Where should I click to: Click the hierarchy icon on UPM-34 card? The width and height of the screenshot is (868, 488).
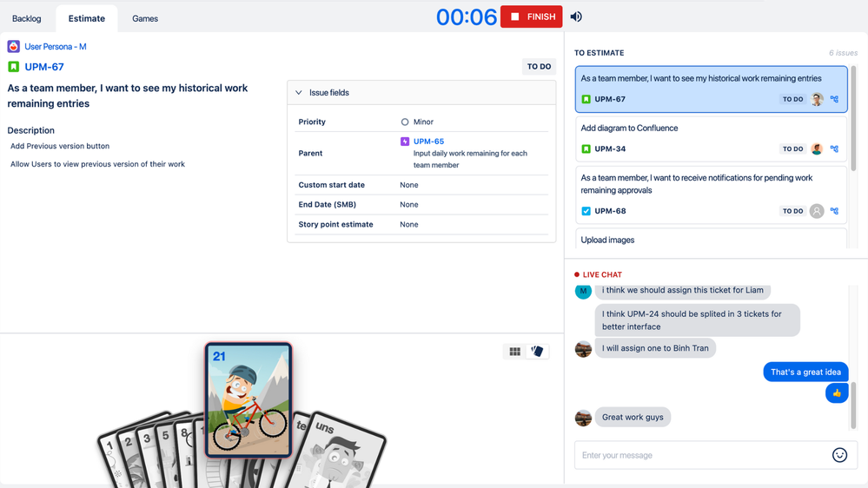835,148
